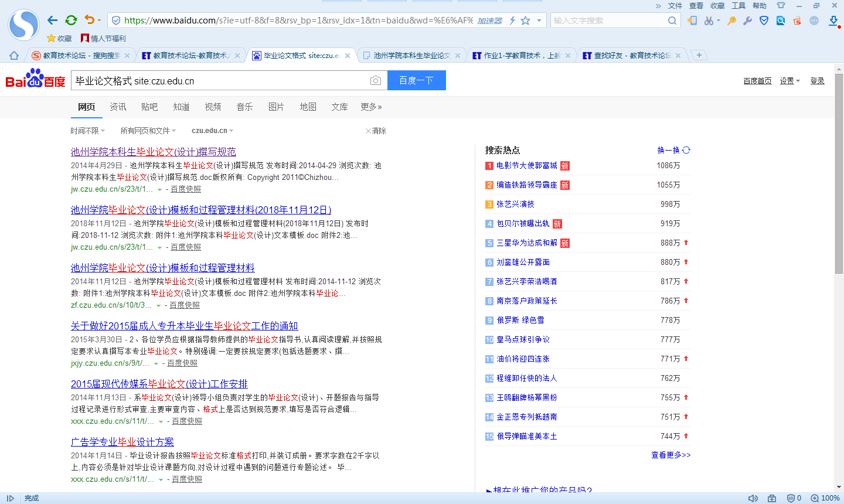Close the 作业1-学教育技术 tab
This screenshot has height=504, width=844.
tap(568, 56)
